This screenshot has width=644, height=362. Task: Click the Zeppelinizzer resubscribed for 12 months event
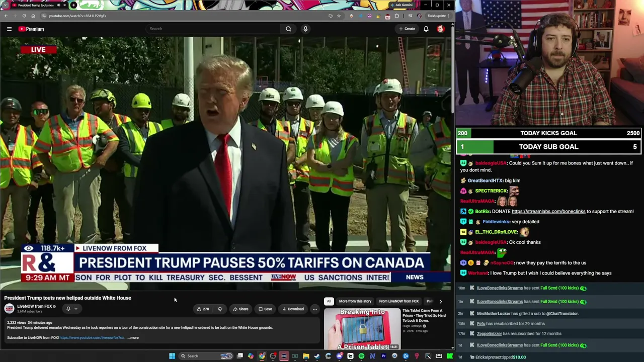(549, 334)
